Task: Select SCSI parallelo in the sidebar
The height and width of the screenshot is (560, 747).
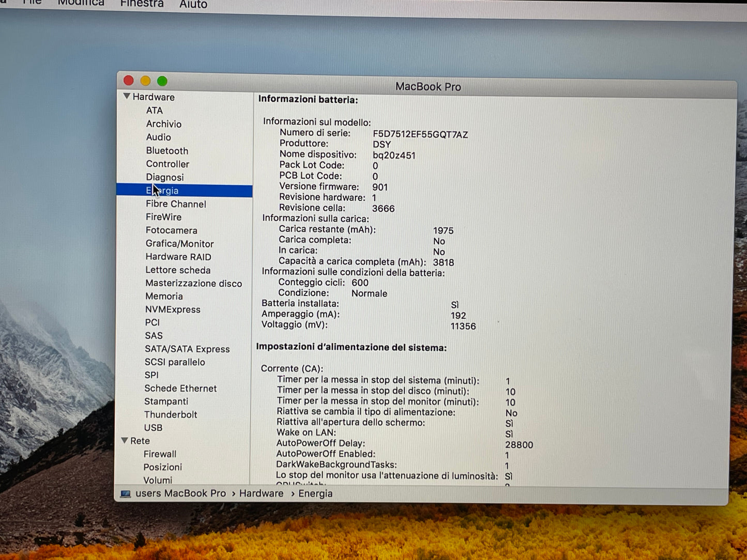Action: tap(175, 362)
